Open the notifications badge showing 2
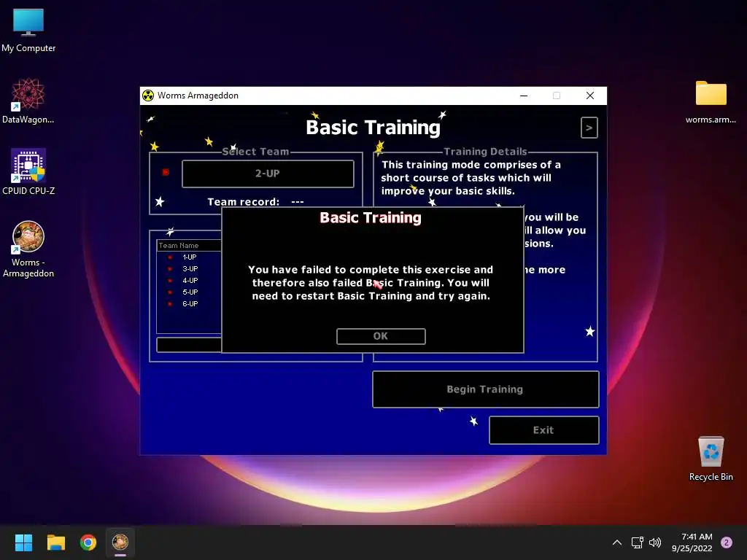This screenshot has height=560, width=747. (727, 542)
